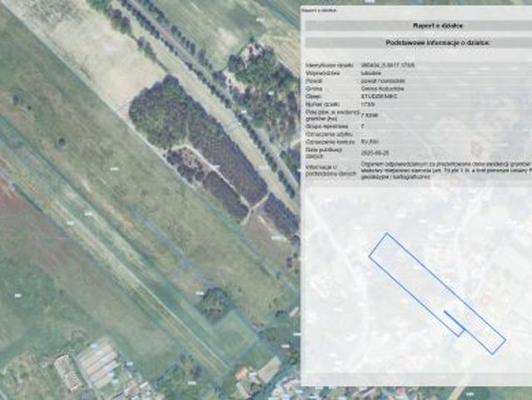Click the 'Numer działki' row value
The image size is (532, 400).
pyautogui.click(x=368, y=104)
